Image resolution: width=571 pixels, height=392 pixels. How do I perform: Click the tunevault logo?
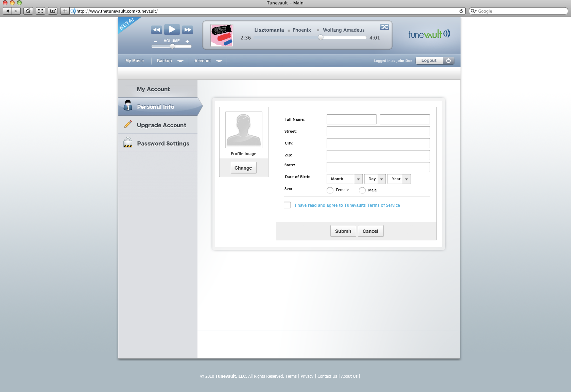429,34
